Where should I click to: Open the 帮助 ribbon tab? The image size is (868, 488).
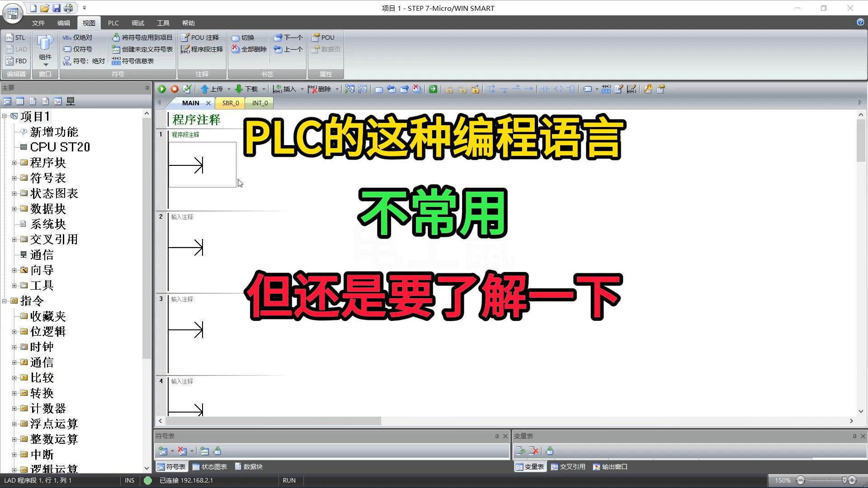(189, 23)
